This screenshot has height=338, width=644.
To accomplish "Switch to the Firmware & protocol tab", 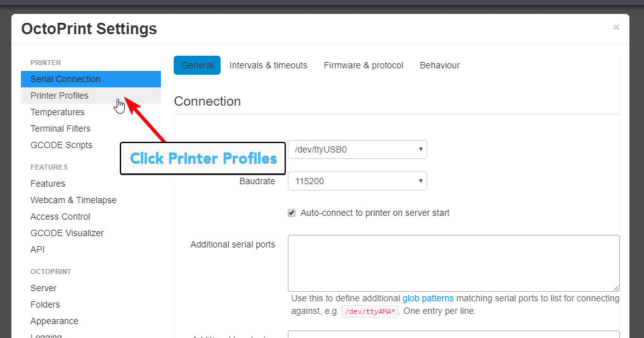I will tap(363, 65).
